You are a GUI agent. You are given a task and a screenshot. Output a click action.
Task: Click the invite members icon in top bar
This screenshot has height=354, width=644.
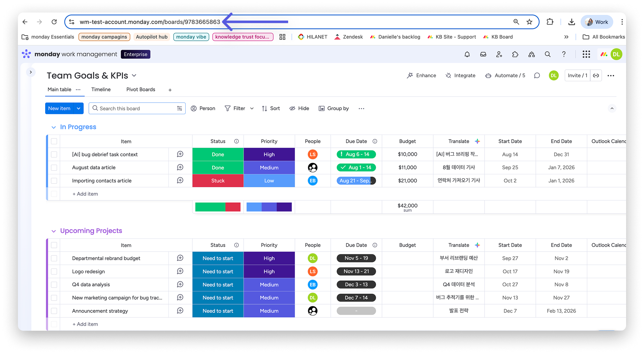point(499,54)
